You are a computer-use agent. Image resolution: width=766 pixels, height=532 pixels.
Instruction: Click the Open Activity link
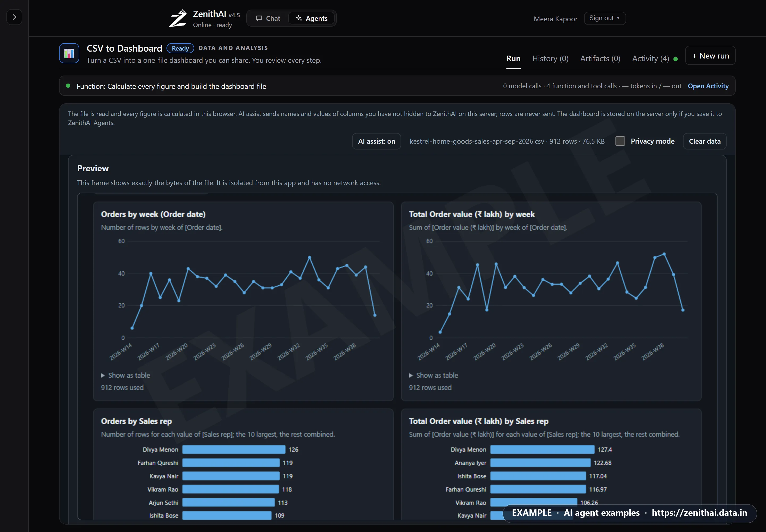pos(708,86)
